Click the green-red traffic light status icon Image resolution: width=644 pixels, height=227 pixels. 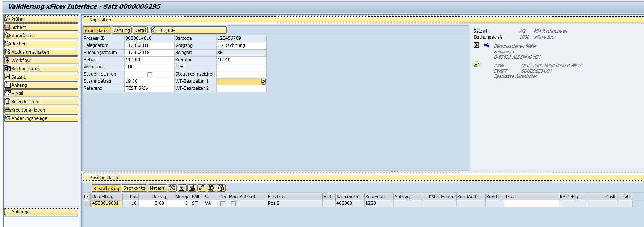172,188
